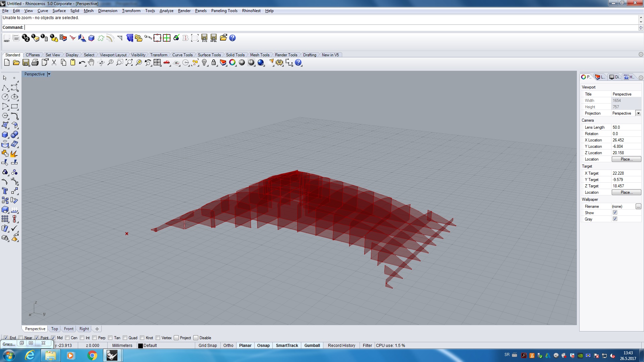Open Options with the gear icon
The height and width of the screenshot is (362, 644).
click(279, 63)
